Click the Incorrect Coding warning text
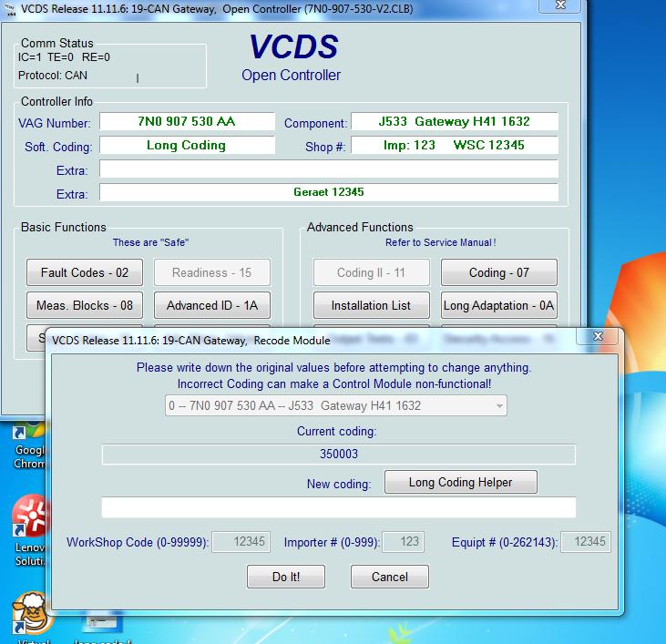Viewport: 666px width, 644px height. click(x=334, y=383)
